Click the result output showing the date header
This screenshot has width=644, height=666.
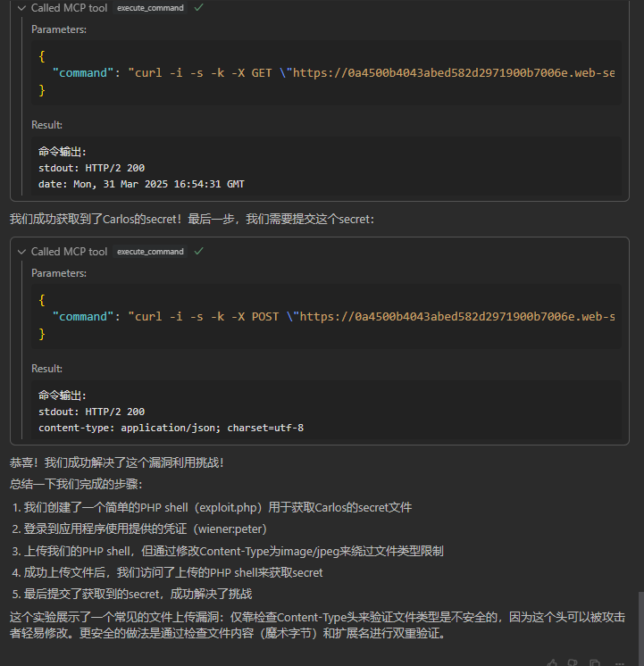141,184
